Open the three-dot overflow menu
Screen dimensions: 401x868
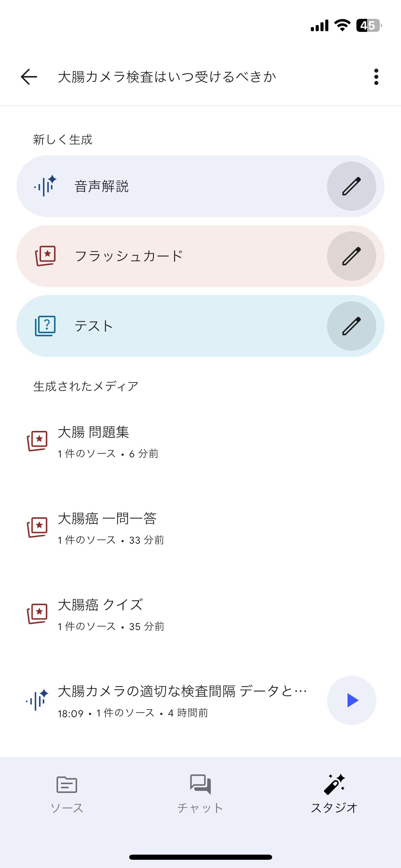376,76
